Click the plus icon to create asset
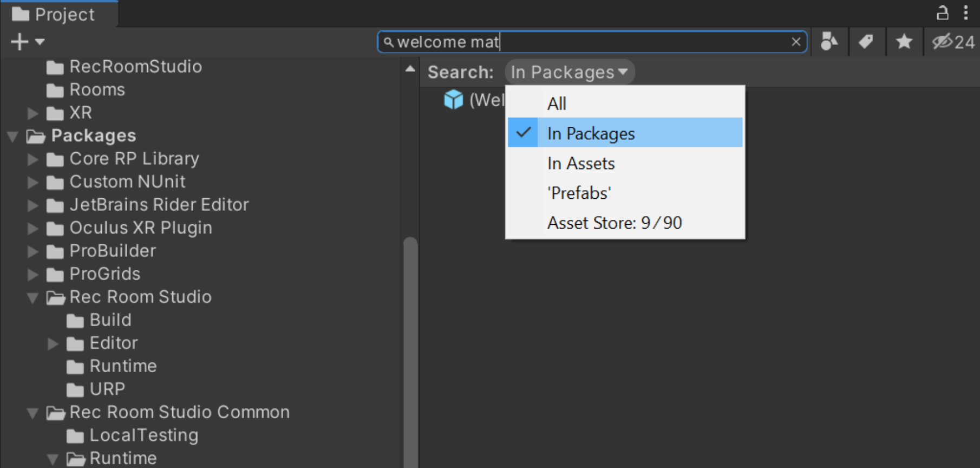This screenshot has width=980, height=468. click(19, 42)
